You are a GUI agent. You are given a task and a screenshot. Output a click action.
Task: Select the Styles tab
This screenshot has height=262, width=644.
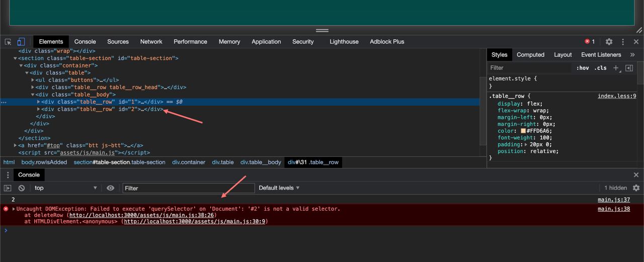click(x=499, y=55)
